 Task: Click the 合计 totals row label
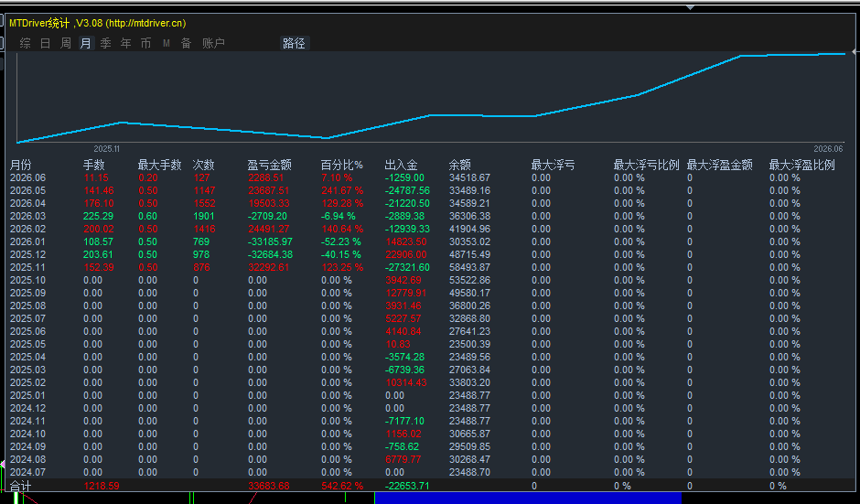click(x=21, y=486)
